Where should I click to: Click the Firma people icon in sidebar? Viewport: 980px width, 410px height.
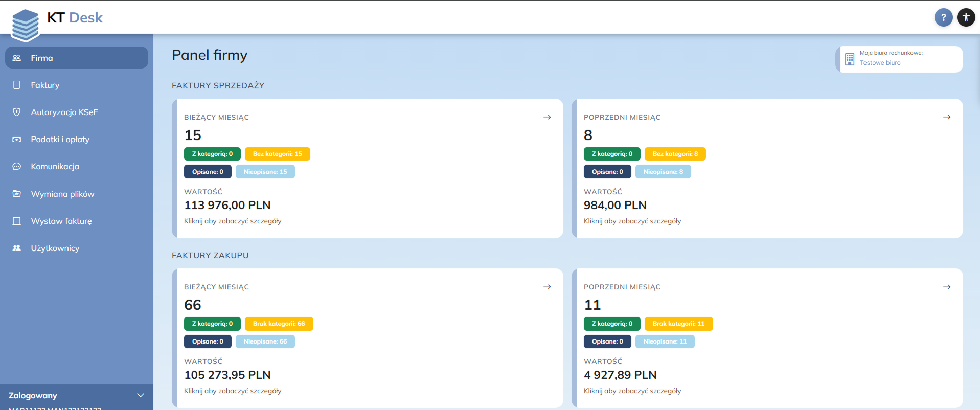click(17, 58)
